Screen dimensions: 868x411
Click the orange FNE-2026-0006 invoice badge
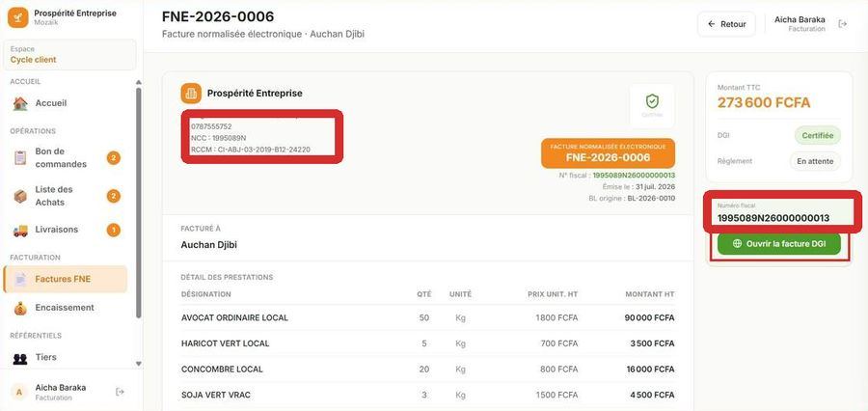point(608,153)
